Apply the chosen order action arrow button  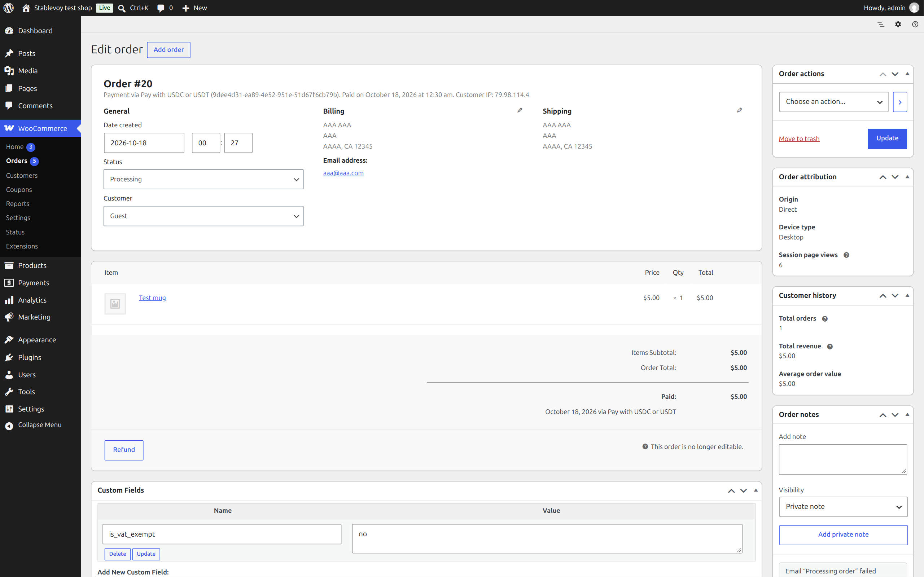899,102
